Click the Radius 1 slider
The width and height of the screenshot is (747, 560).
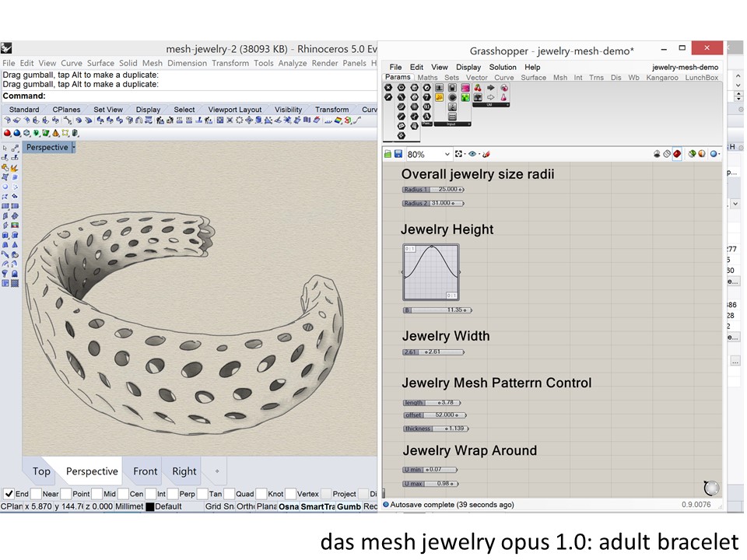point(433,189)
